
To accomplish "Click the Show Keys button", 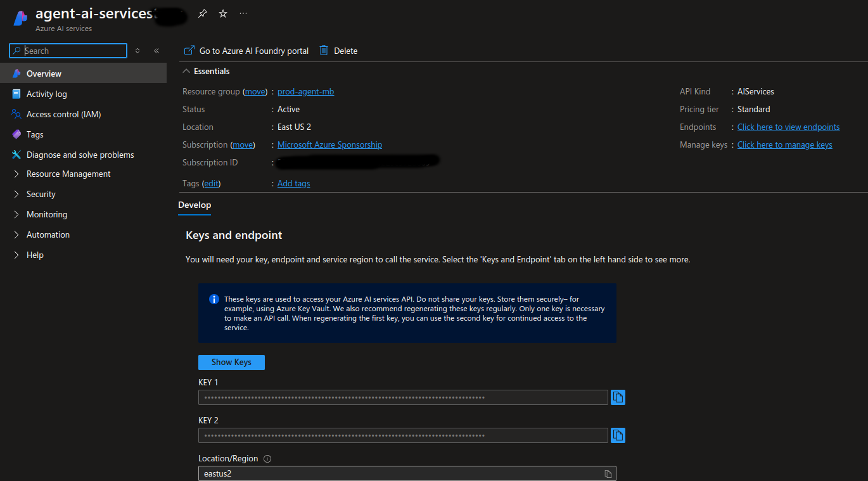I will (x=231, y=362).
